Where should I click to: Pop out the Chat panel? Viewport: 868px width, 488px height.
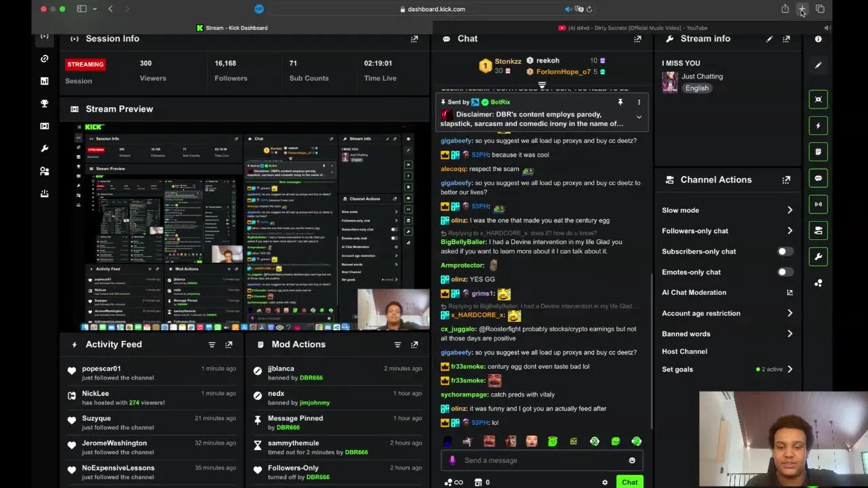coord(637,39)
